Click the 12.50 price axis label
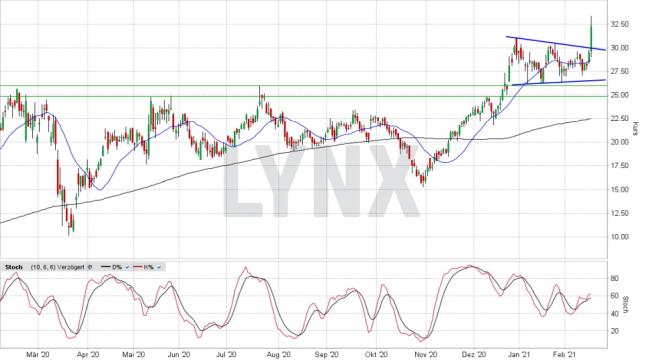The width and height of the screenshot is (645, 363). click(x=619, y=213)
